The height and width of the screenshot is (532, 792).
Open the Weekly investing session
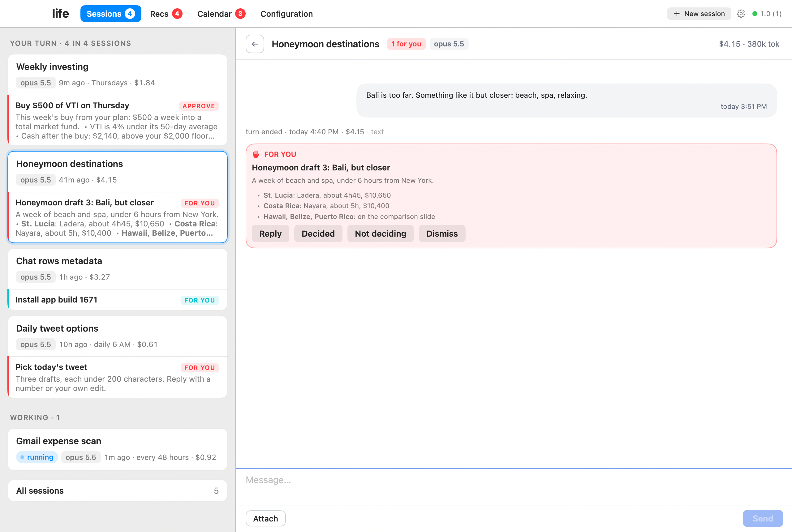[x=118, y=75]
